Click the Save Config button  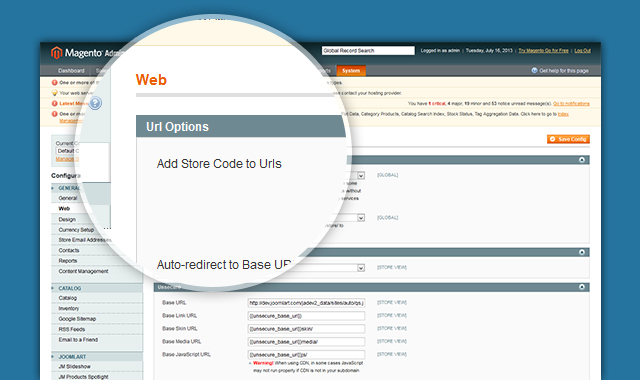coord(568,139)
